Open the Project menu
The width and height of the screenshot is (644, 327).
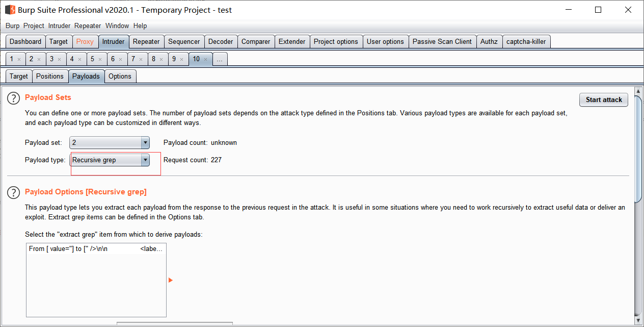coord(34,26)
